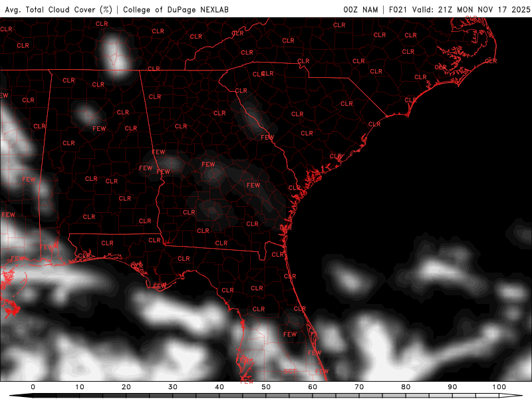The height and width of the screenshot is (399, 532).
Task: Select the "00Z NAM" model run text
Action: click(360, 9)
